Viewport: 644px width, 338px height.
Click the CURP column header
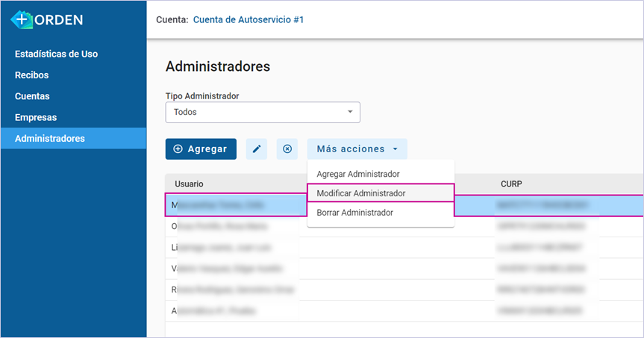(x=511, y=184)
